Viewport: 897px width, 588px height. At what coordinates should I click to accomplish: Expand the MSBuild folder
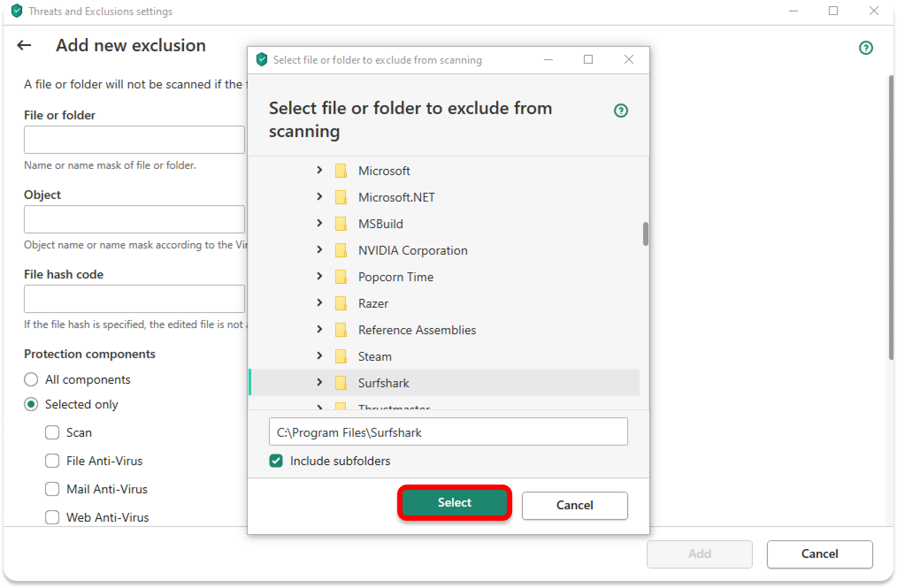pyautogui.click(x=319, y=223)
